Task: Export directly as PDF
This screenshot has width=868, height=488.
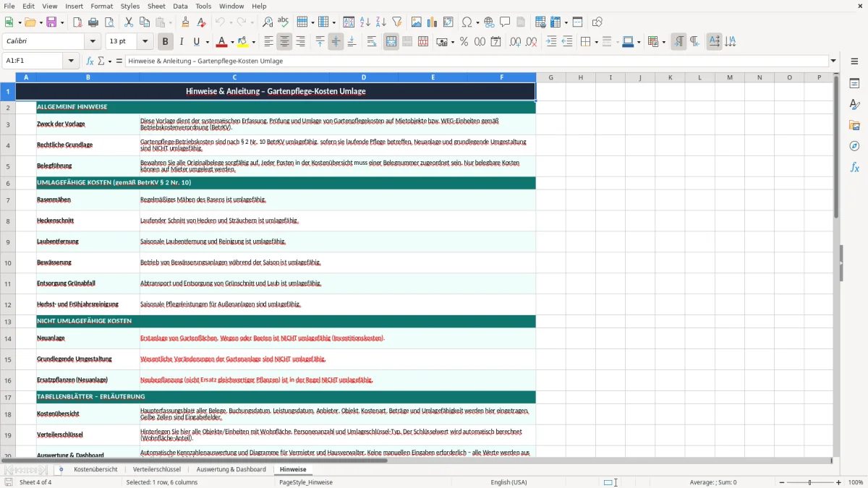Action: 77,22
